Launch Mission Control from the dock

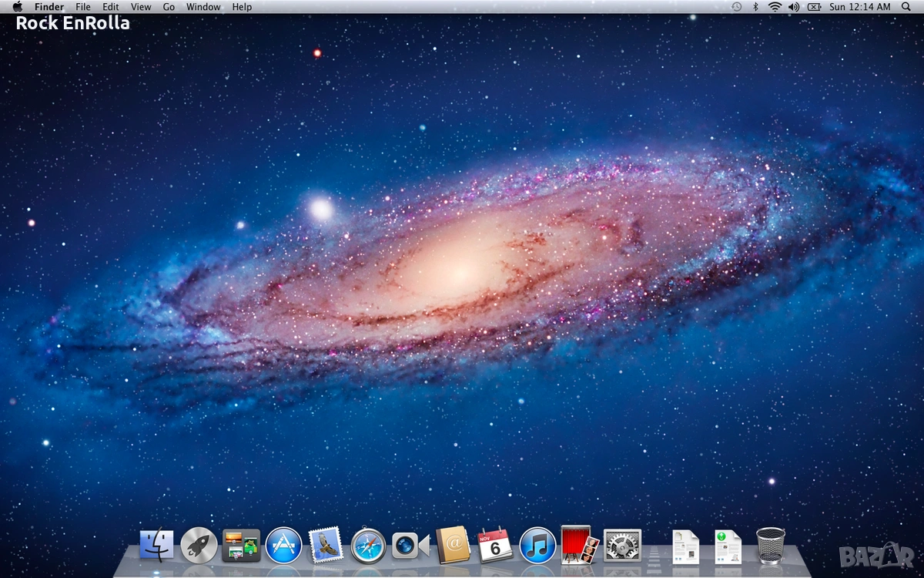pyautogui.click(x=241, y=546)
